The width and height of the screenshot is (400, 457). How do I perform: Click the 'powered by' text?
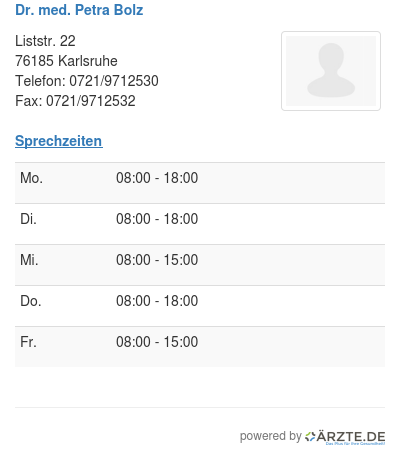coord(271,436)
